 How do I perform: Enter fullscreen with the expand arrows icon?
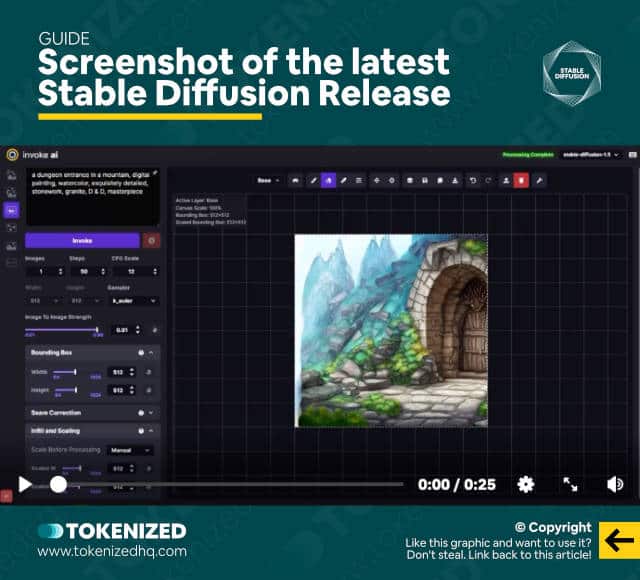coord(570,484)
